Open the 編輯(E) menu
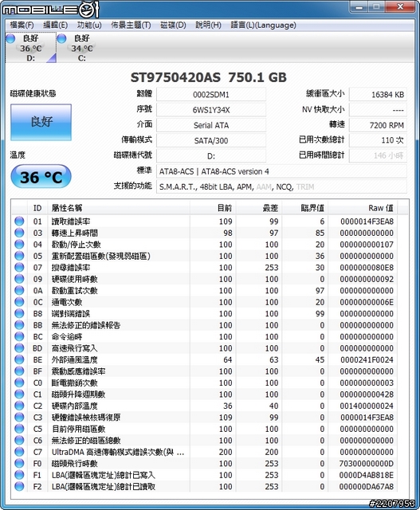 pos(56,25)
